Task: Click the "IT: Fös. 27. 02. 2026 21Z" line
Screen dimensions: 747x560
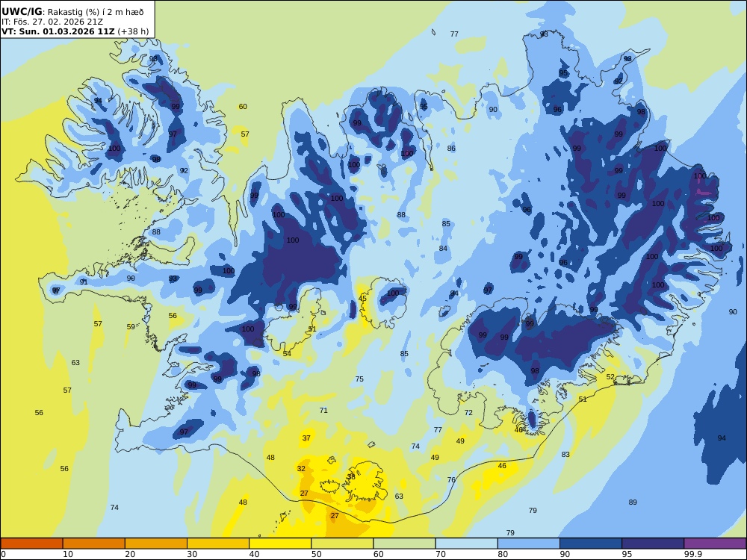Action: 52,22
